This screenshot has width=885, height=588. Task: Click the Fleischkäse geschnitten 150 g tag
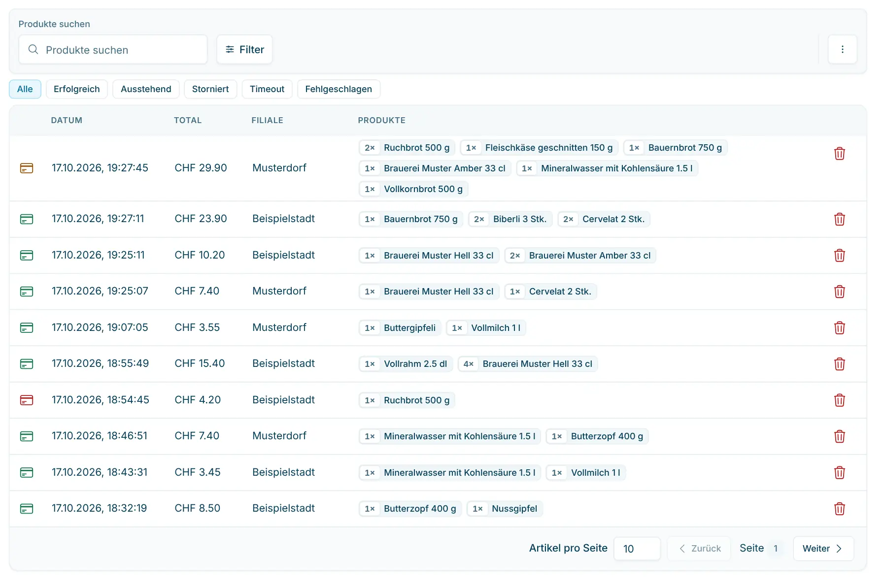tap(539, 148)
